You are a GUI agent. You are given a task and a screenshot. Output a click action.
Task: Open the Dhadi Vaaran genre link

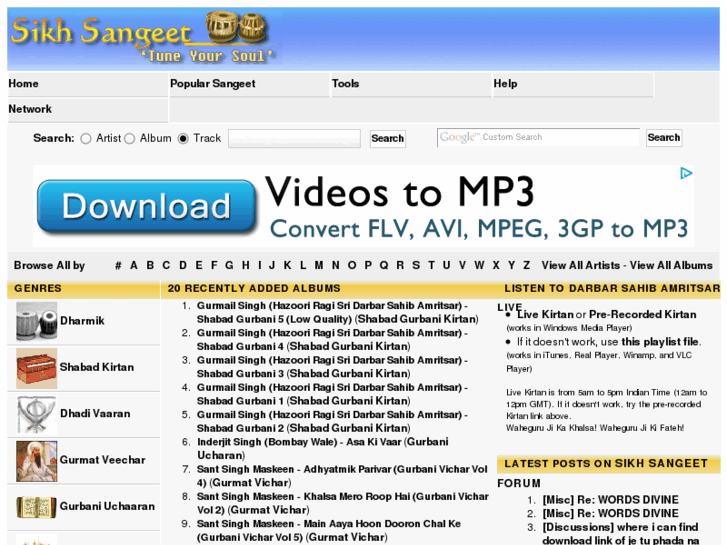tap(95, 414)
